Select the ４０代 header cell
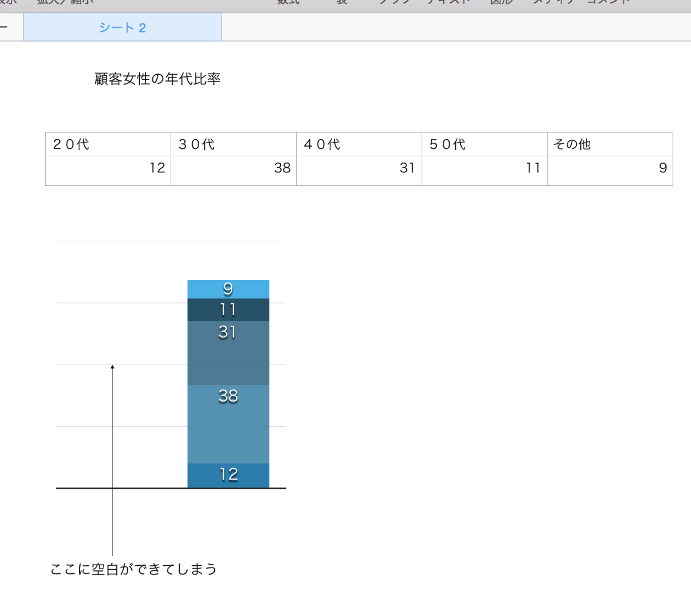 (x=359, y=144)
